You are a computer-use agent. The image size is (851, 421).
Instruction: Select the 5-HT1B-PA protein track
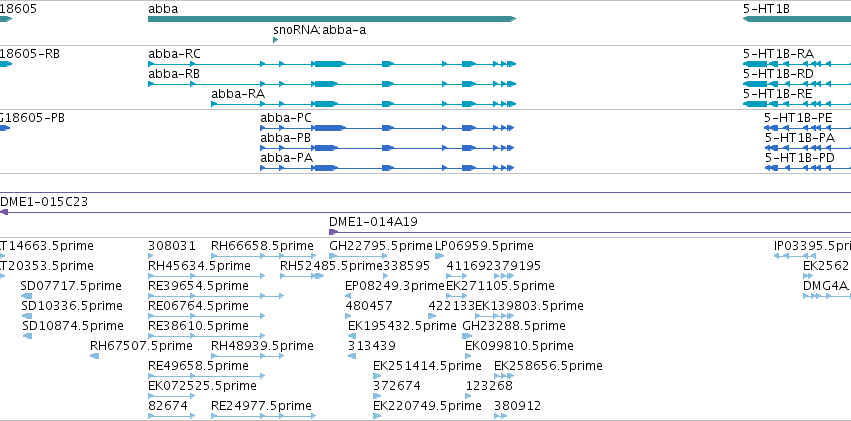tap(808, 148)
